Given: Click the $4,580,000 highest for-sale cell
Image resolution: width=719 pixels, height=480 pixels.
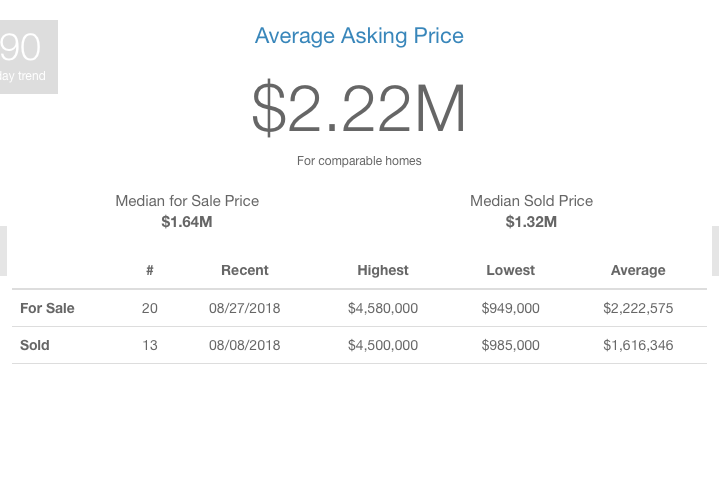Looking at the screenshot, I should pos(383,308).
